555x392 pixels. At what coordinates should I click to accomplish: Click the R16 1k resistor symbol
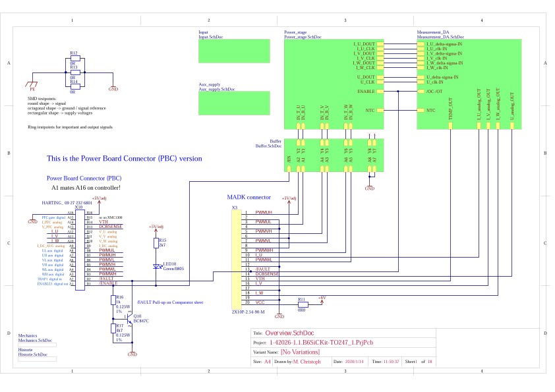[x=111, y=300]
